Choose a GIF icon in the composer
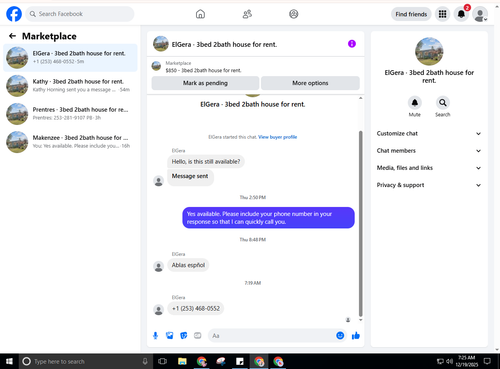This screenshot has height=369, width=500. (198, 336)
